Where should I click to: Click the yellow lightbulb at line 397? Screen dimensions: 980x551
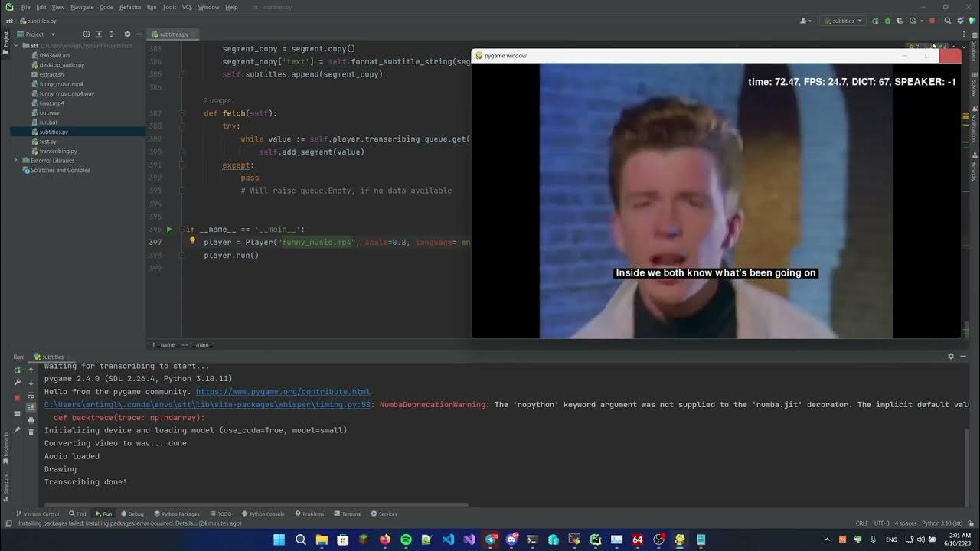[x=192, y=241]
